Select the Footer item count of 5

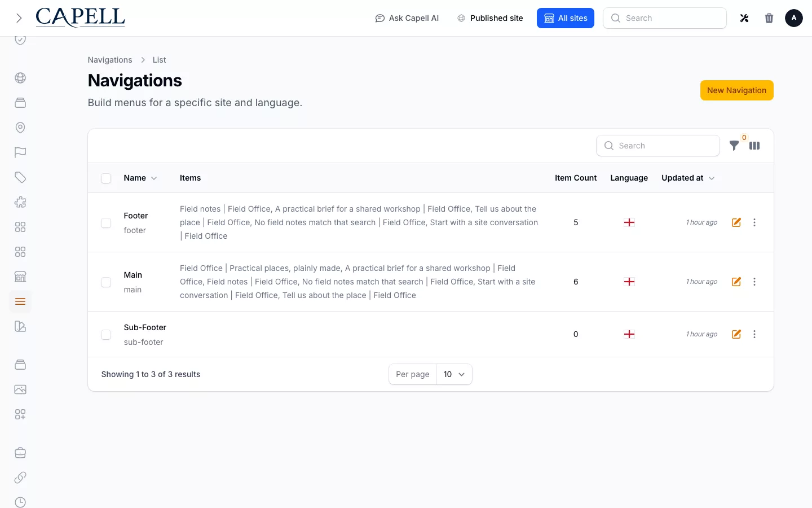pyautogui.click(x=576, y=222)
